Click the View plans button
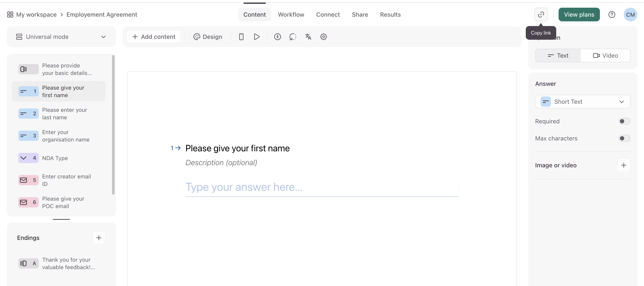This screenshot has height=286, width=644. tap(579, 15)
